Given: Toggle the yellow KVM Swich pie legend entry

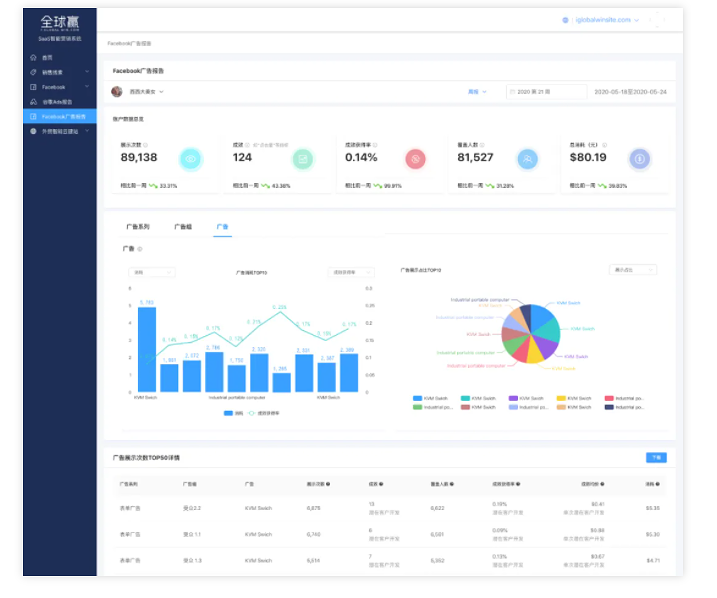Looking at the screenshot, I should pos(574,398).
